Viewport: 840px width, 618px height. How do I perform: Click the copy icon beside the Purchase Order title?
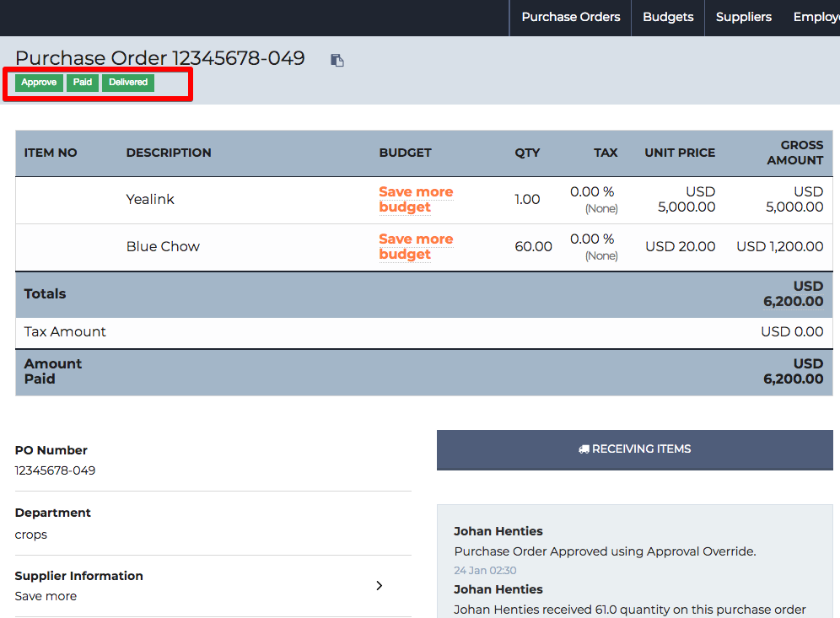tap(337, 61)
